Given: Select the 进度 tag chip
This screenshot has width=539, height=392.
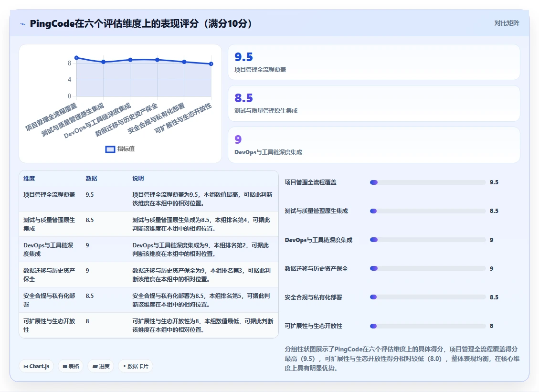Looking at the screenshot, I should 101,366.
